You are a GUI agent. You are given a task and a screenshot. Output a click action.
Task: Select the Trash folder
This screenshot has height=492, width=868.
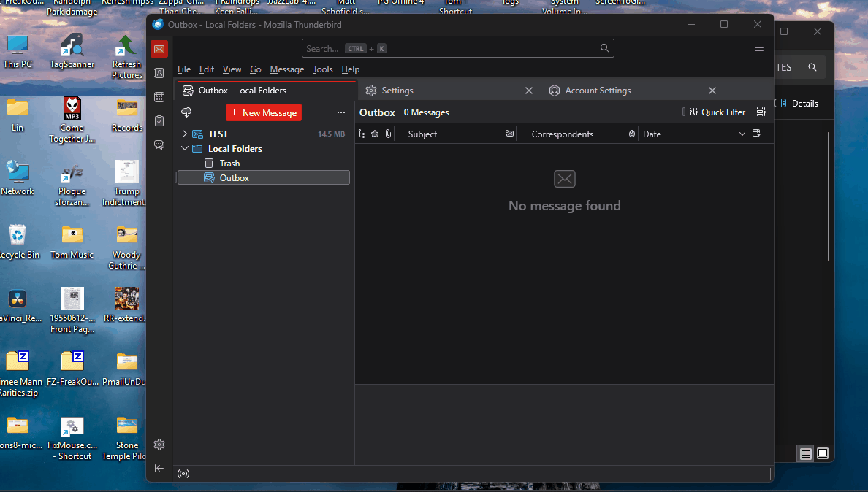click(x=229, y=164)
